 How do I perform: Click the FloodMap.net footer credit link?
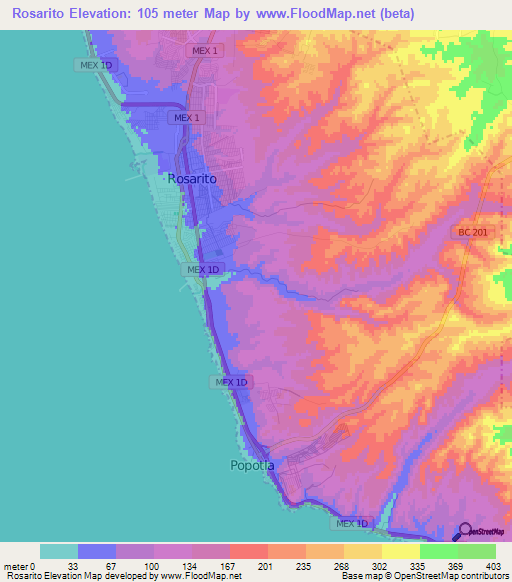point(201,576)
